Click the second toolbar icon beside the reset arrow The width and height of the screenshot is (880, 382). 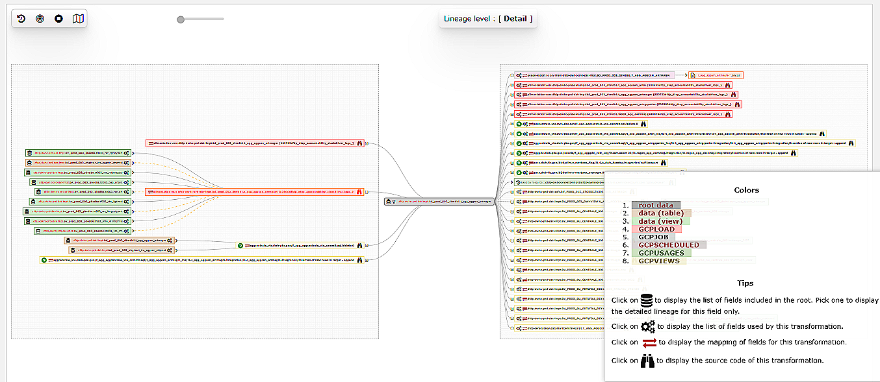tap(40, 19)
